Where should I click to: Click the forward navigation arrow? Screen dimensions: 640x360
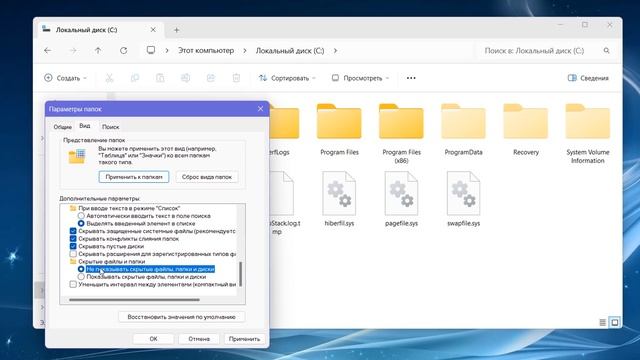[x=73, y=51]
